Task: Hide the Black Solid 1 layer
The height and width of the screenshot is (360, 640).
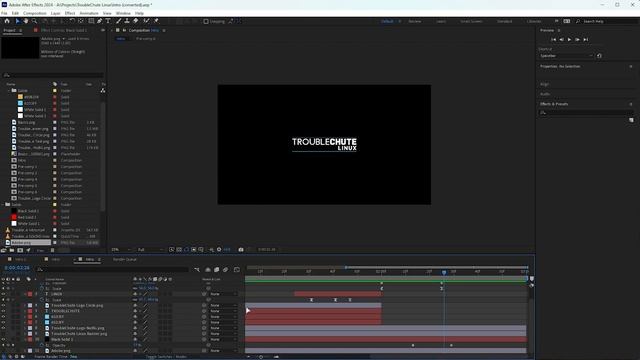Action: click(x=3, y=339)
